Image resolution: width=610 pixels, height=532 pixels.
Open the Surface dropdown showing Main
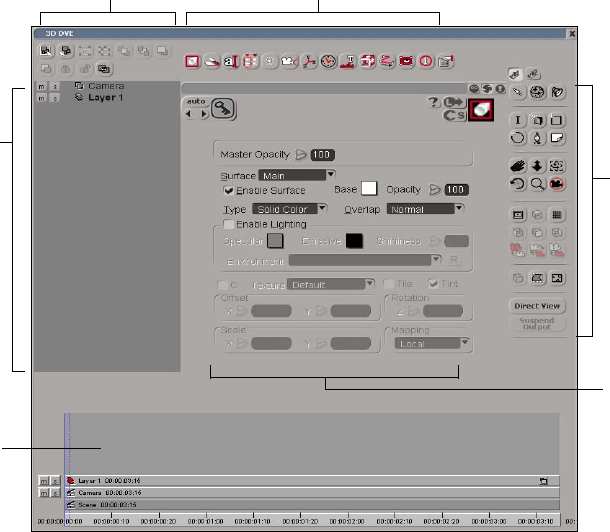[x=297, y=175]
